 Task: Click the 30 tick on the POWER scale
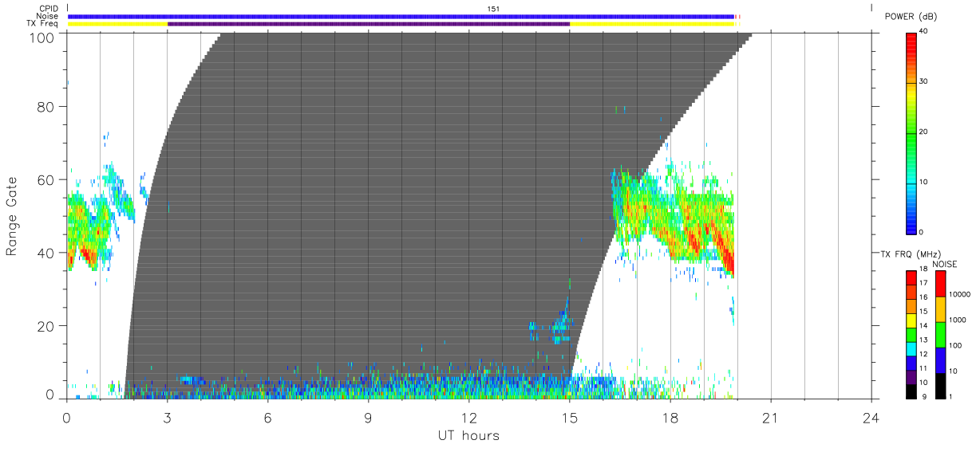(925, 81)
